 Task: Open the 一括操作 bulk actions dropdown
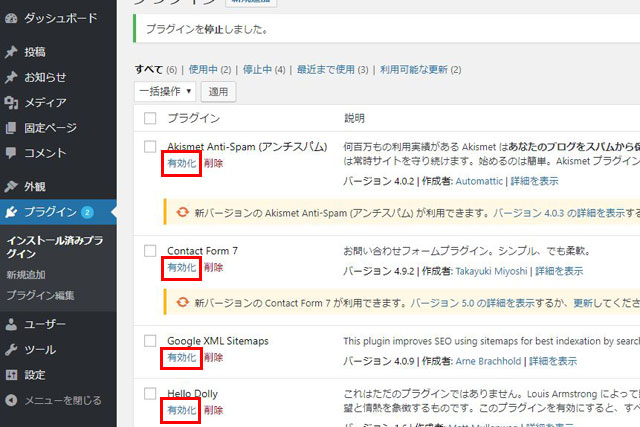pyautogui.click(x=165, y=91)
